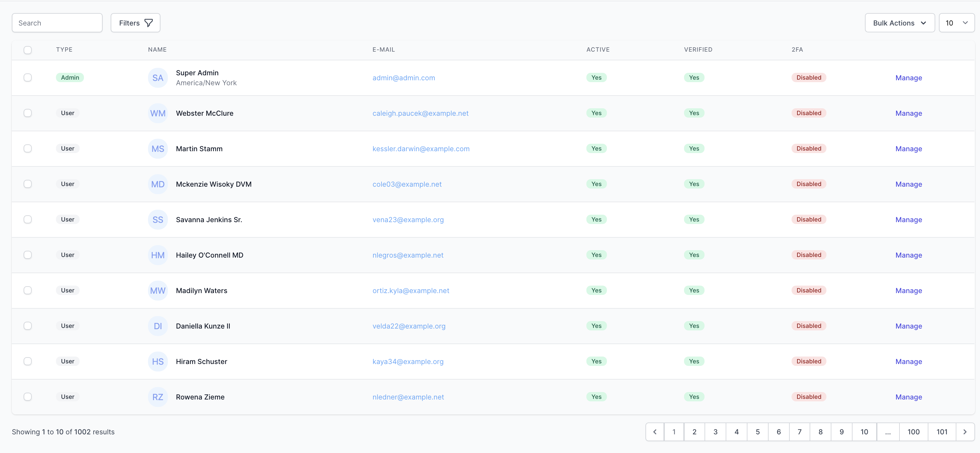Go to next page using right arrow
980x453 pixels.
[x=965, y=432]
